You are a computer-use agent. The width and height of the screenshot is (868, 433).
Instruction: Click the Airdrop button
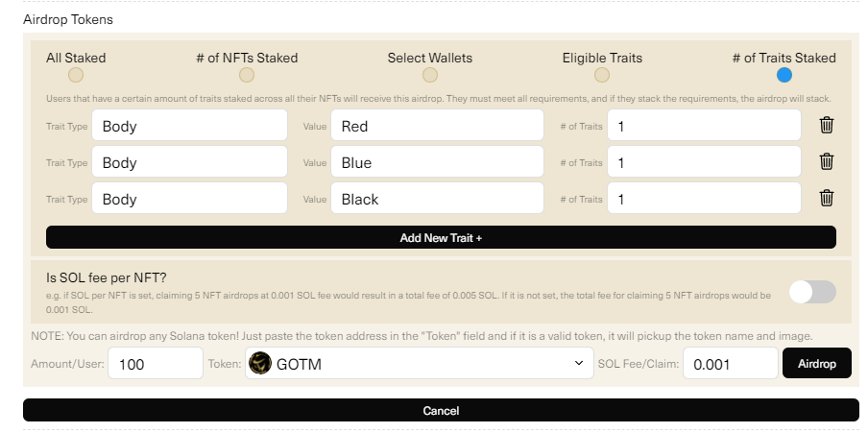816,363
